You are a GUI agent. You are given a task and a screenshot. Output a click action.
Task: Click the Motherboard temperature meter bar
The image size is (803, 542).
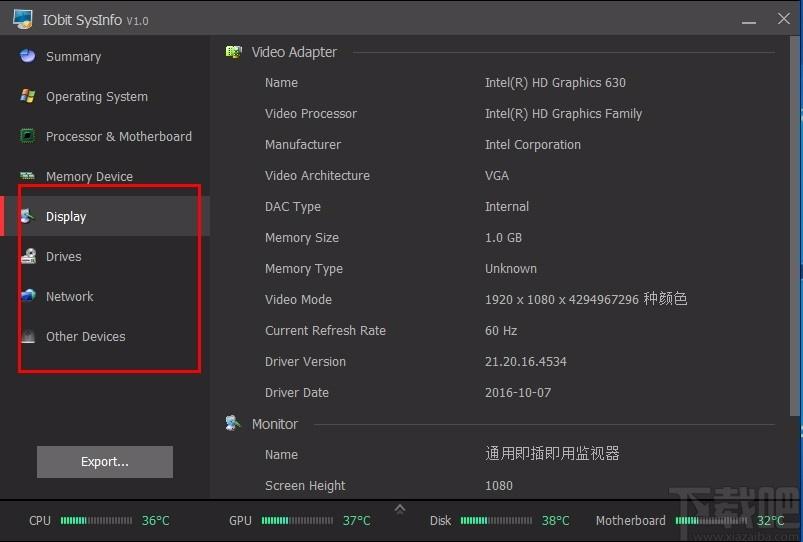click(711, 520)
